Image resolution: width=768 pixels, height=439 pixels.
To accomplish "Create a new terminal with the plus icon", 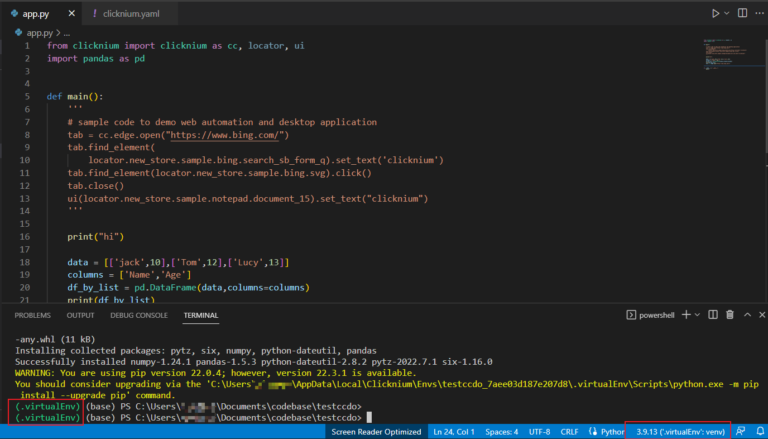I will click(686, 315).
